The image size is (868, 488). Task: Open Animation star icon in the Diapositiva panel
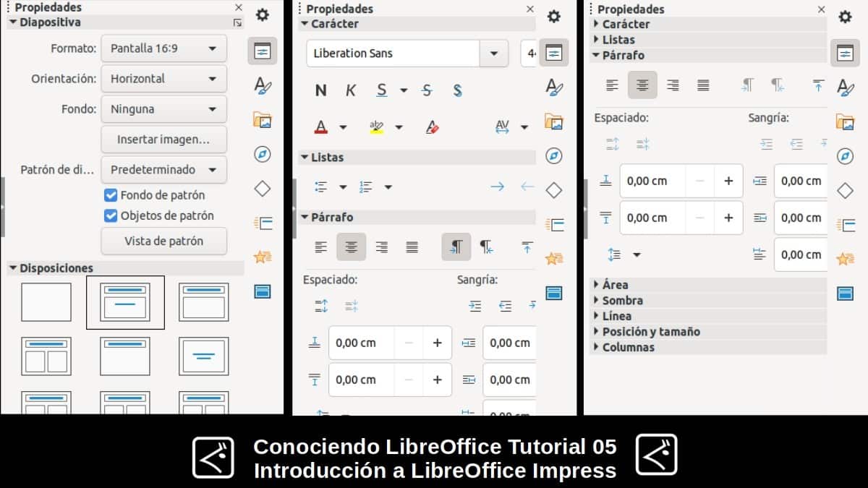coord(263,257)
